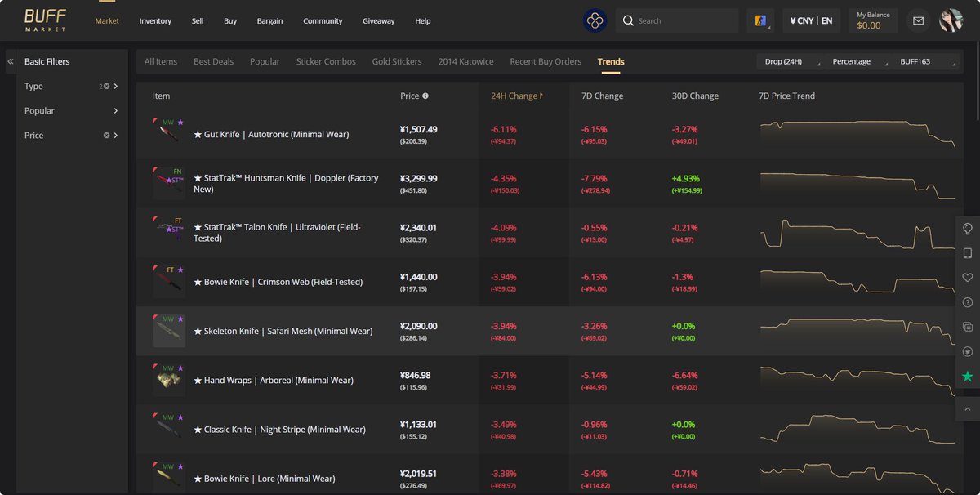
Task: Open the CNY | EN currency language selector
Action: click(811, 20)
